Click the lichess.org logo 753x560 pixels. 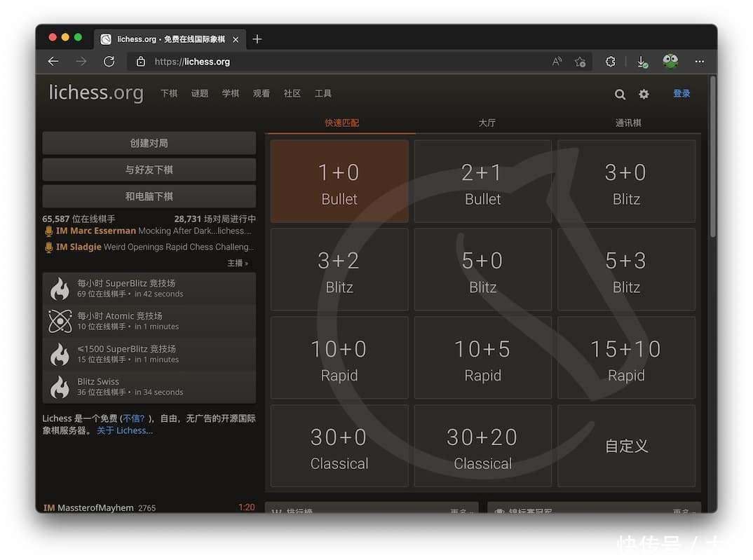coord(95,93)
